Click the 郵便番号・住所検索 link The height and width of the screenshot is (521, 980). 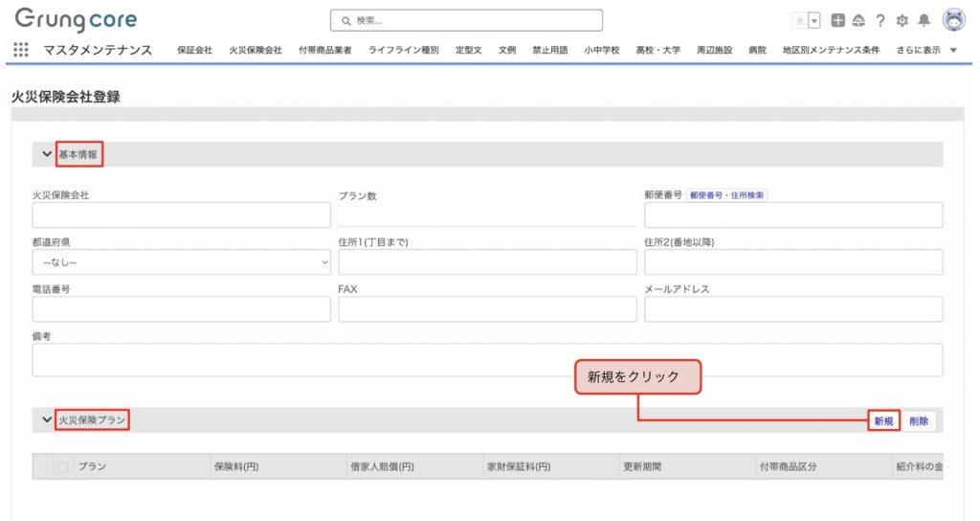click(727, 195)
